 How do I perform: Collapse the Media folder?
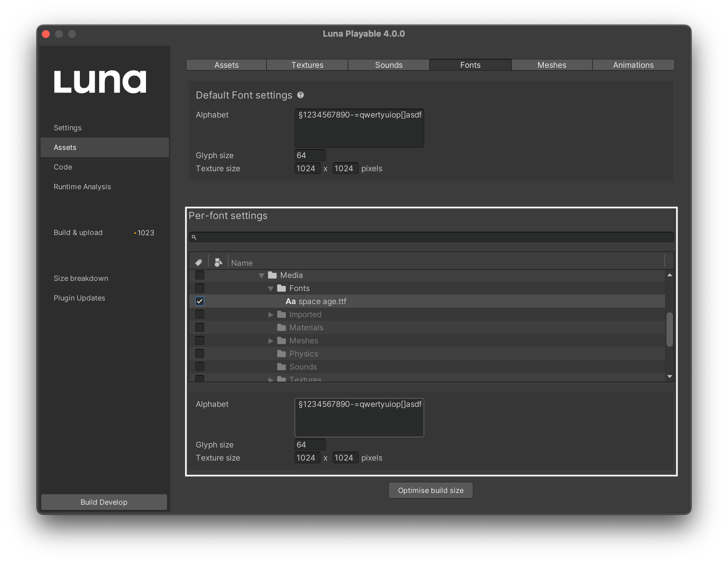point(262,275)
